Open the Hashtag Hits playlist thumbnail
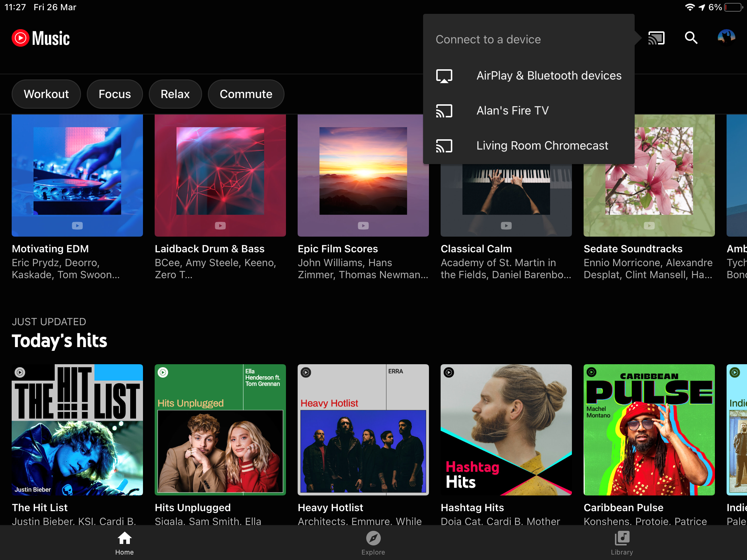 point(506,429)
